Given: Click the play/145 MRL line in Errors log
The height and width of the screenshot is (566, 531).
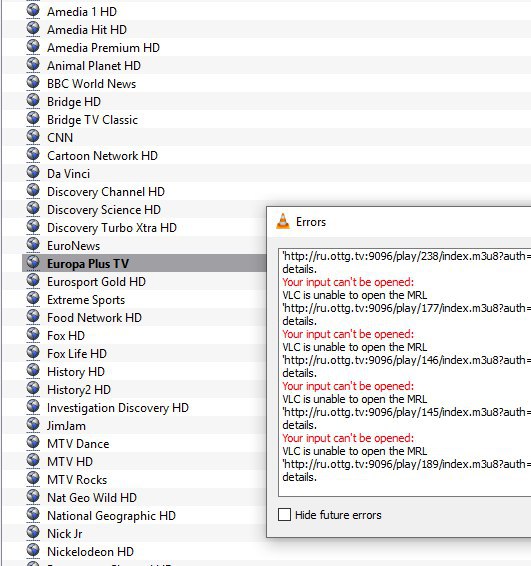Looking at the screenshot, I should tap(406, 412).
